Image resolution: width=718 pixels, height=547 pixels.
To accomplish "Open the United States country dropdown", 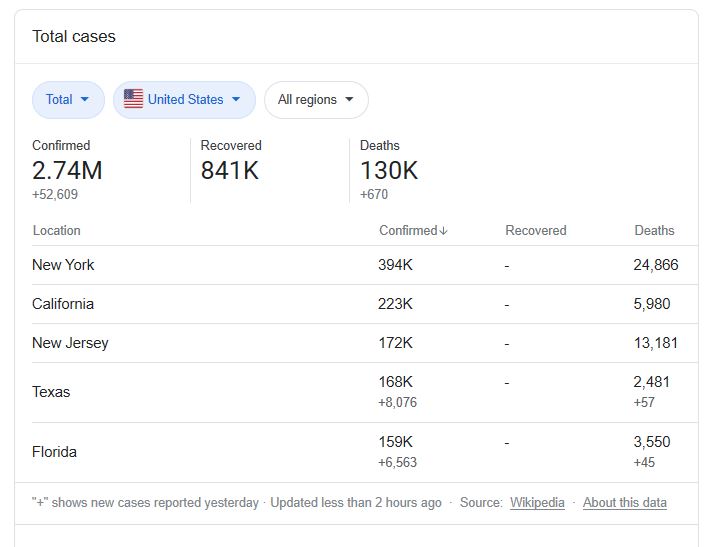I will coord(184,100).
